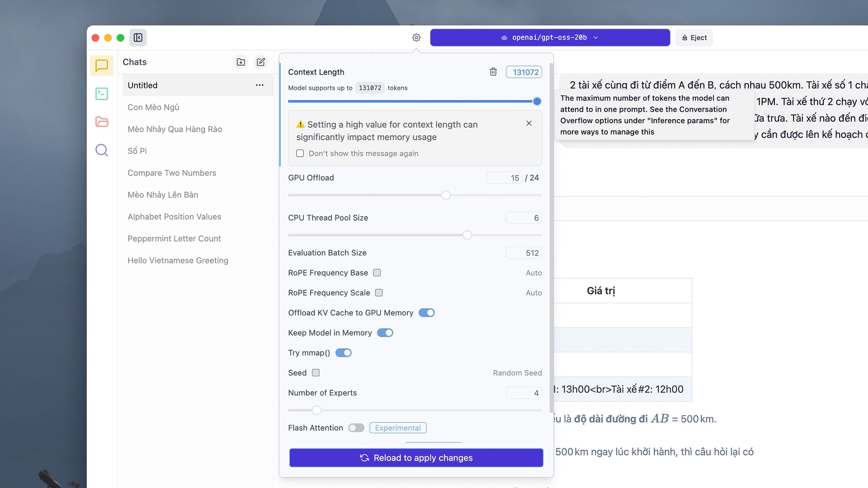Open the Developer terminal sidebar icon
This screenshot has height=488, width=868.
[102, 94]
